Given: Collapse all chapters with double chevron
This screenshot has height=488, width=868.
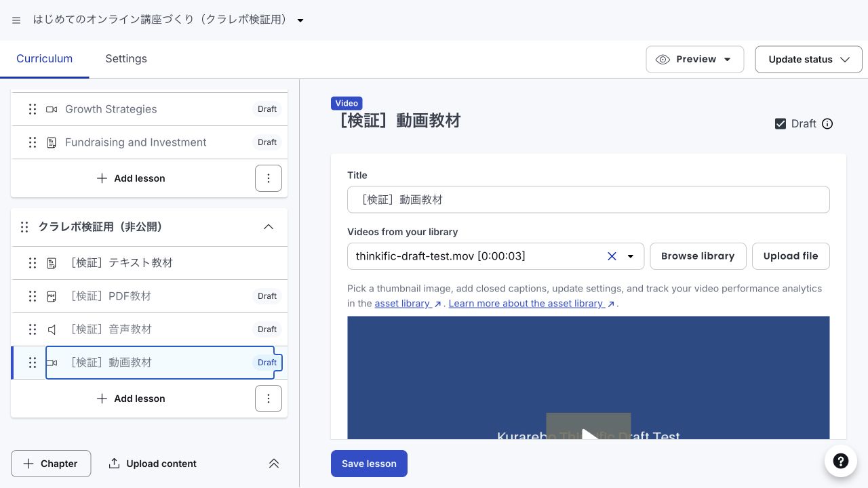Looking at the screenshot, I should (274, 464).
